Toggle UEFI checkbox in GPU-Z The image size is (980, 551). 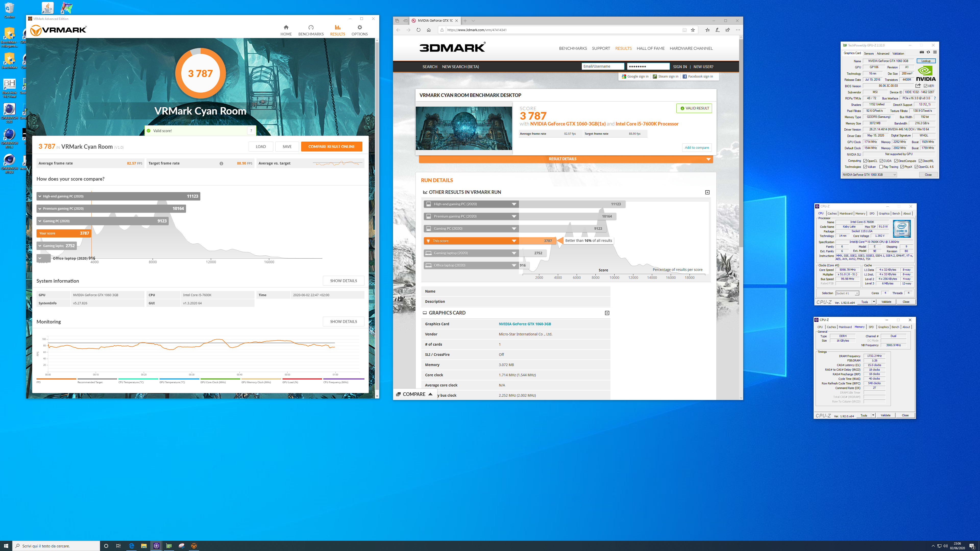click(x=926, y=86)
